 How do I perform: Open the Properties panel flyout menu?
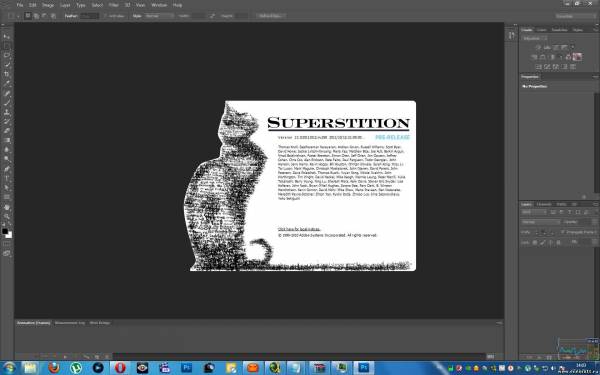point(594,77)
